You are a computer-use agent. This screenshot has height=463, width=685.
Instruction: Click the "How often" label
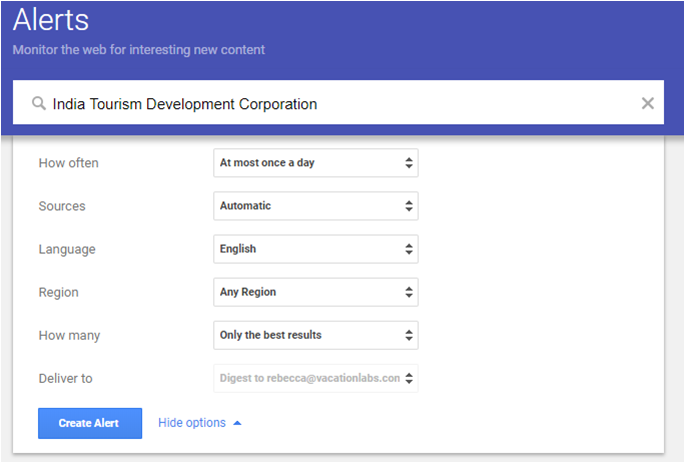(68, 163)
